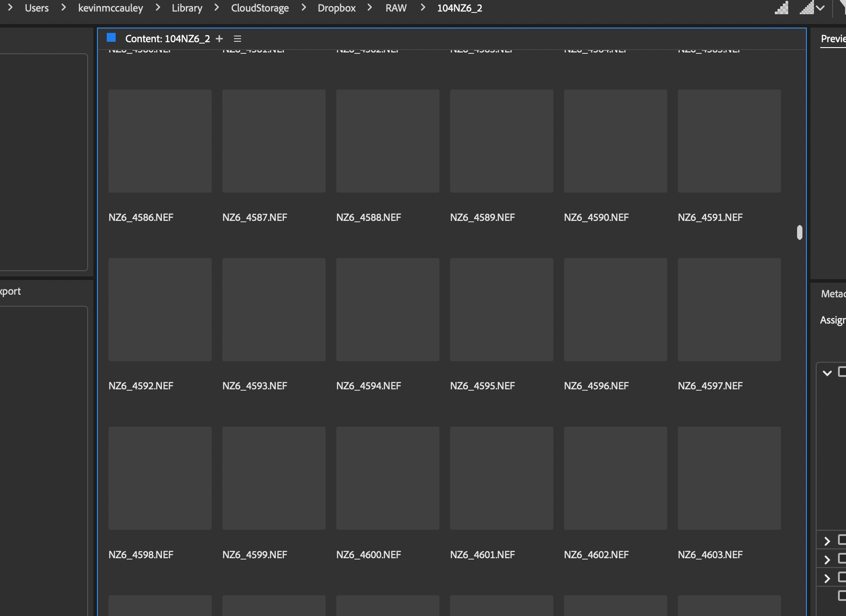The height and width of the screenshot is (616, 846).
Task: Click the plus icon beside the Content tab
Action: 219,38
